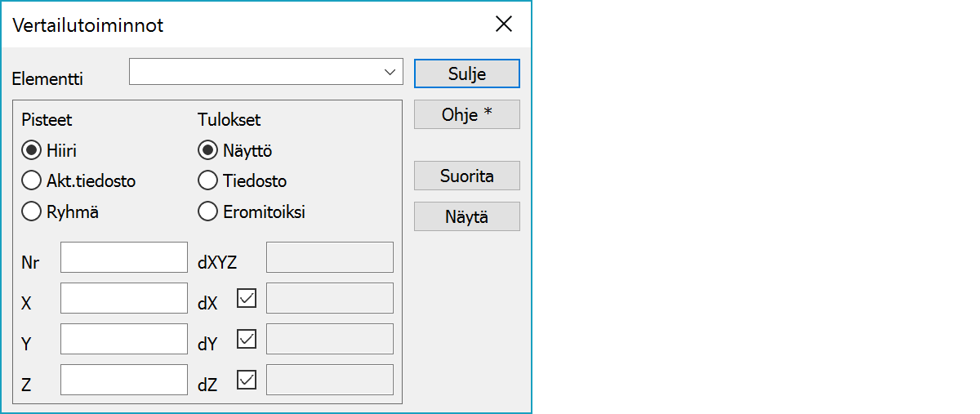Click the Sulje button
Viewport: 980px width, 414px height.
click(467, 73)
